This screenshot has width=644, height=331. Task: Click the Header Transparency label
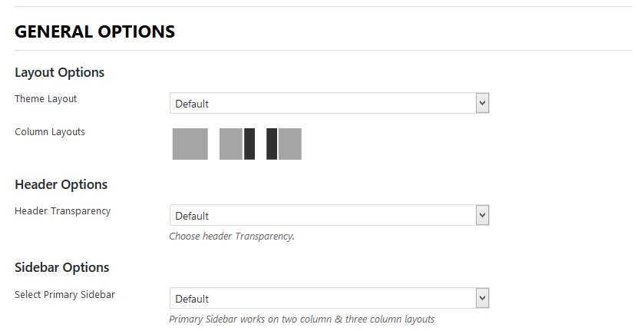point(63,211)
